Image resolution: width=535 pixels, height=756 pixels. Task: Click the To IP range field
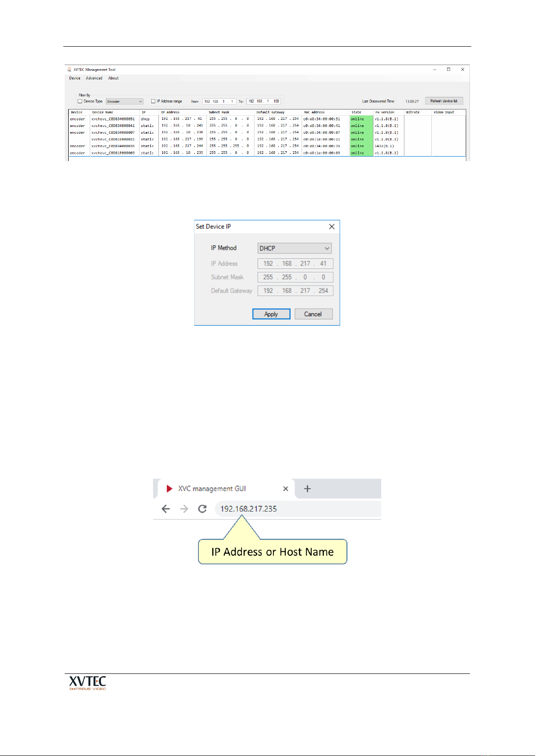[x=264, y=101]
